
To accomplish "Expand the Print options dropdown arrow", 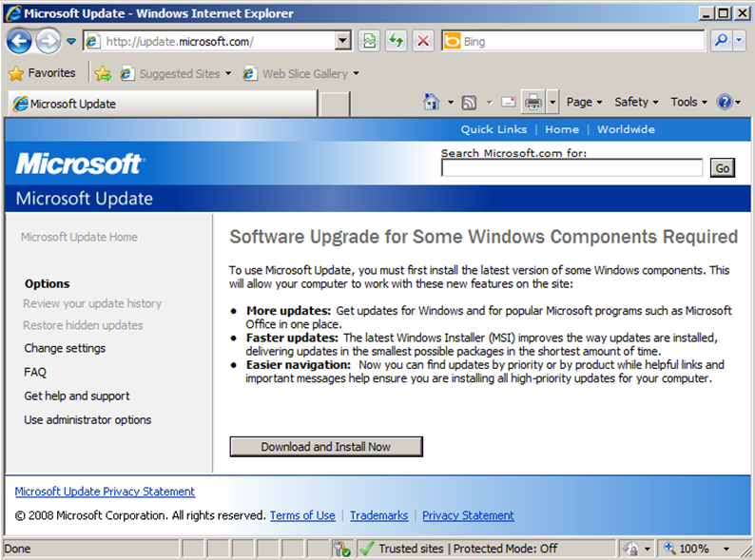I will (552, 102).
